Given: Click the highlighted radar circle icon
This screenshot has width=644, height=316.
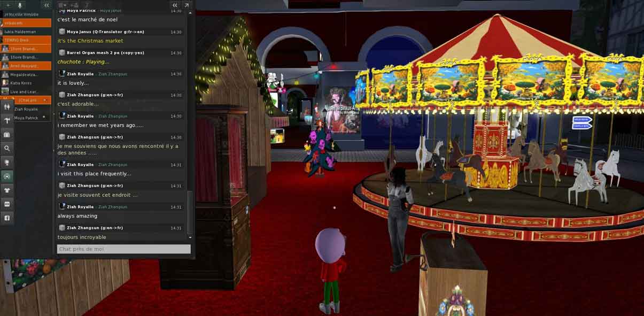Looking at the screenshot, I should tap(7, 176).
